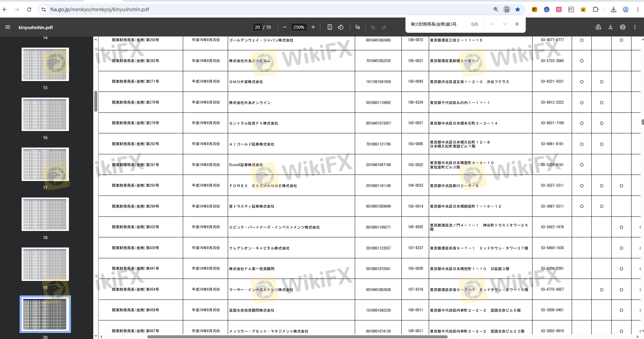Image resolution: width=644 pixels, height=339 pixels.
Task: Close the find bar
Action: pos(517,24)
